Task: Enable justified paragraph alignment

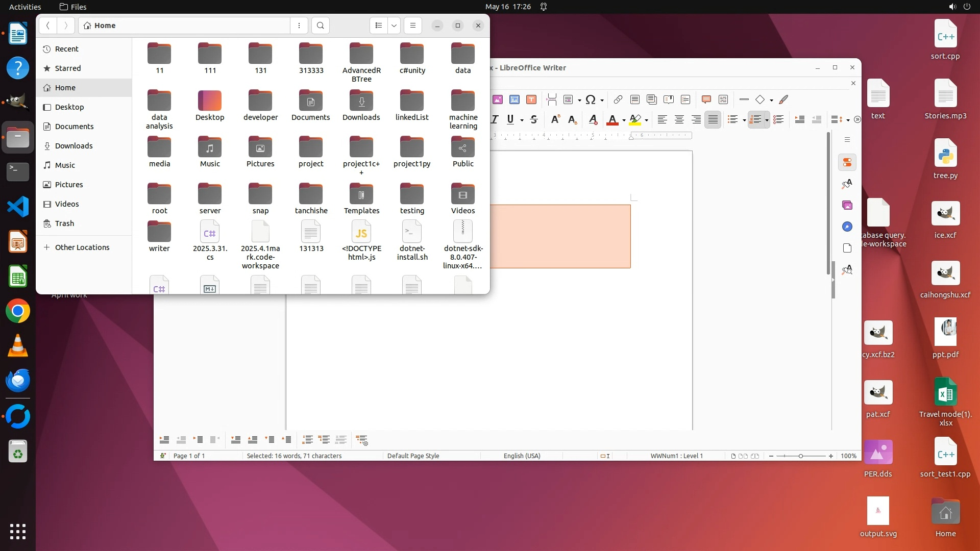Action: 713,119
